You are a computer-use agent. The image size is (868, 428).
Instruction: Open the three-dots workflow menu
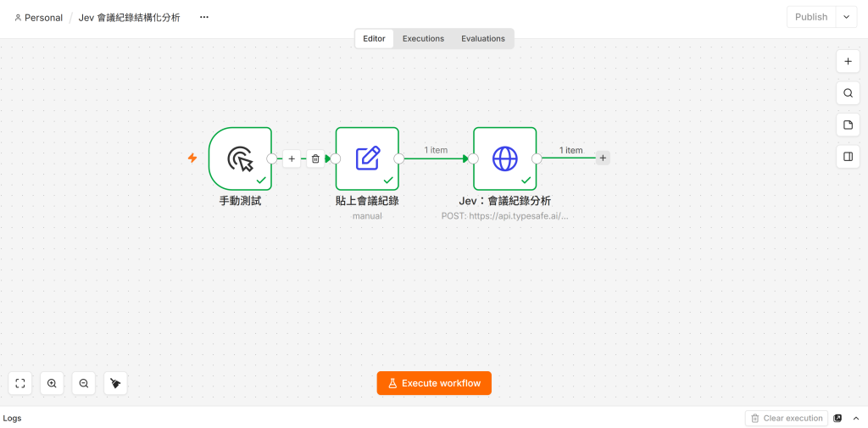[x=204, y=17]
